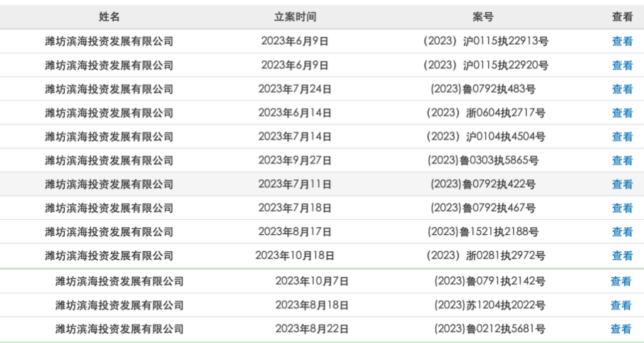Screen dimensions: 644x343
Task: Click the 查看 column header
Action: click(x=622, y=16)
